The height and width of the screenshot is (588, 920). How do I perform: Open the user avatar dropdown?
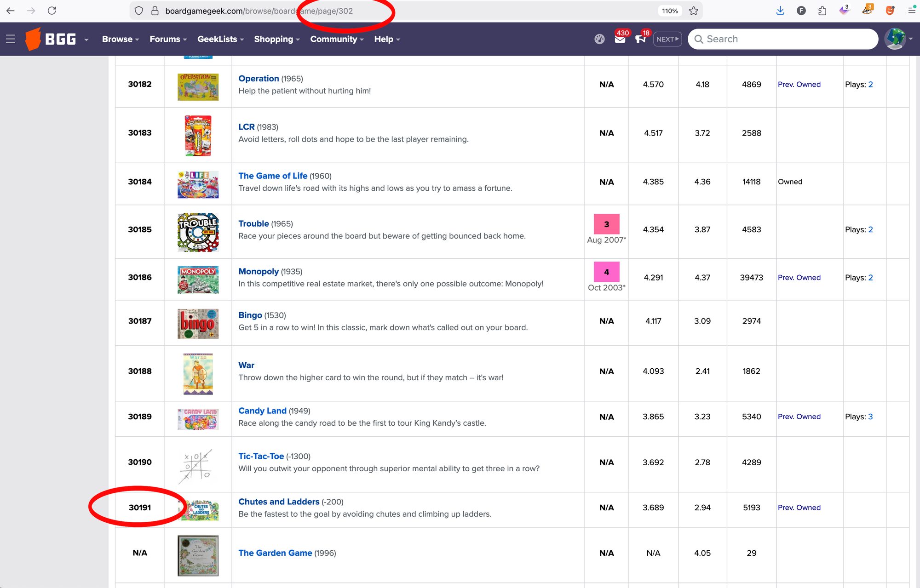896,39
